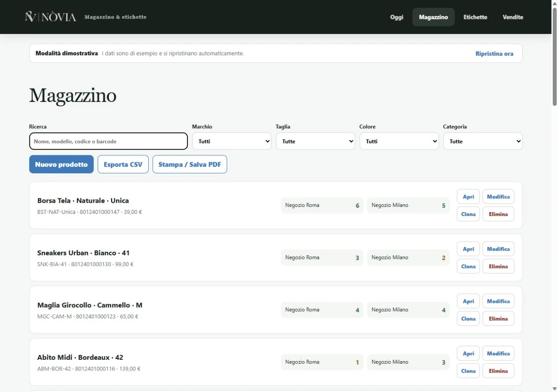This screenshot has width=558, height=392.
Task: Click Abito Midi · Bordeaux · 42 title
Action: pyautogui.click(x=80, y=358)
